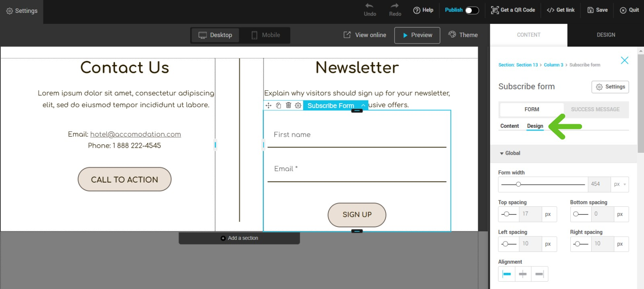
Task: Click the Bottom spacing slider
Action: pos(581,214)
